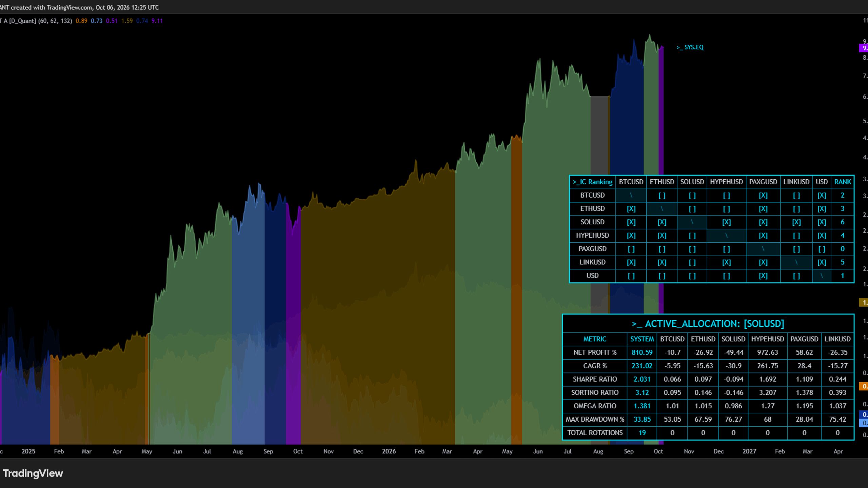Click the SHARPE RATIO row label
The width and height of the screenshot is (868, 488).
595,379
